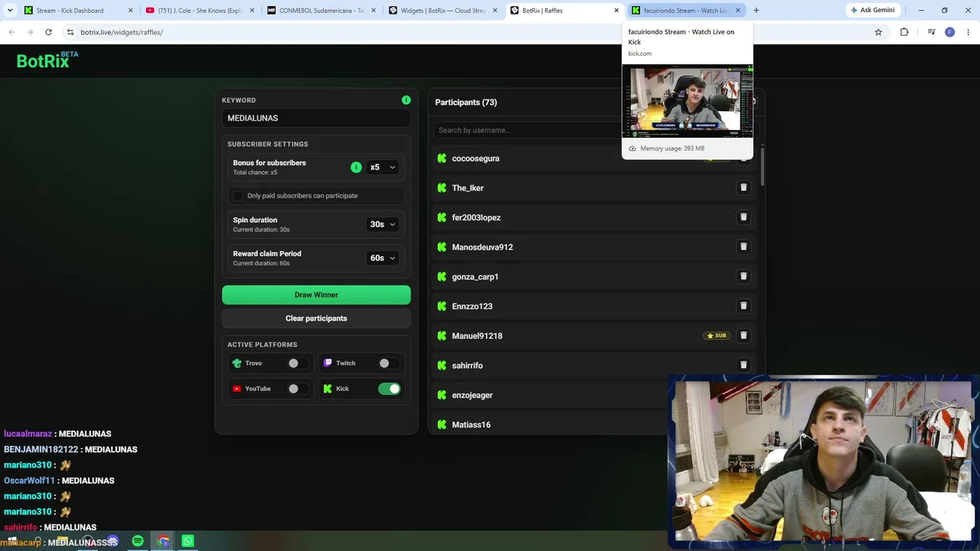The height and width of the screenshot is (551, 980).
Task: Click OscarWolf11 chat message
Action: click(59, 481)
